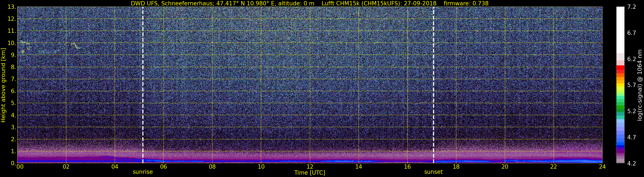
Task: Click the white dashed sunset marker line
Action: point(433,85)
